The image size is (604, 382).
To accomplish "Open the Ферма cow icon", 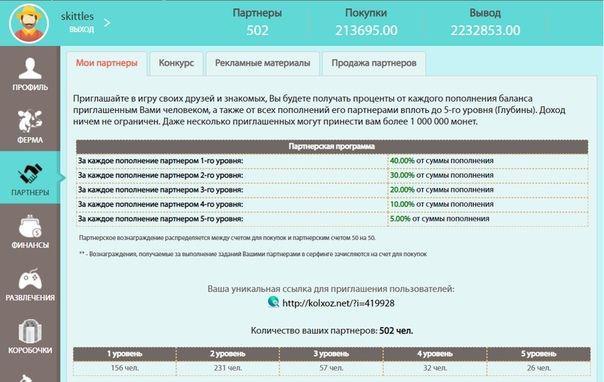I will coord(30,120).
